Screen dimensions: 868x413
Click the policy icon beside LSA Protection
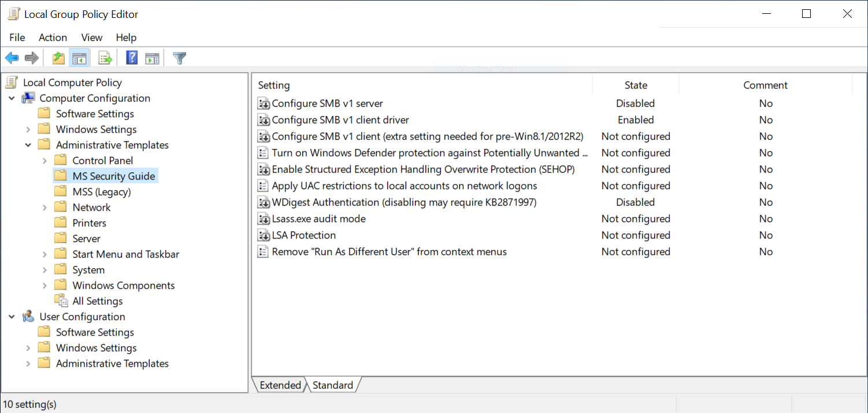[264, 235]
